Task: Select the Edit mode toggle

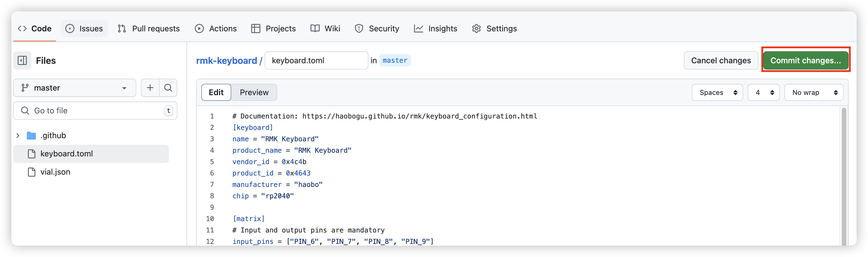Action: click(216, 93)
